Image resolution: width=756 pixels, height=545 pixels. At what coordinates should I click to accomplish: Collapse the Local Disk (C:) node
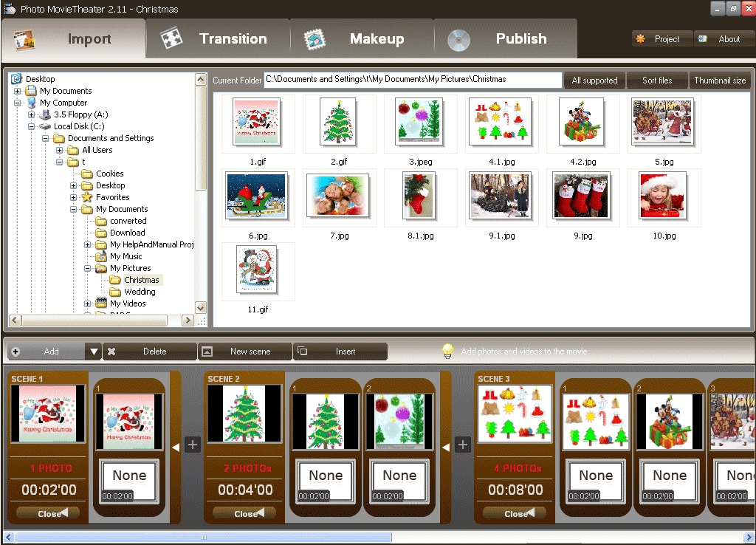(x=31, y=126)
